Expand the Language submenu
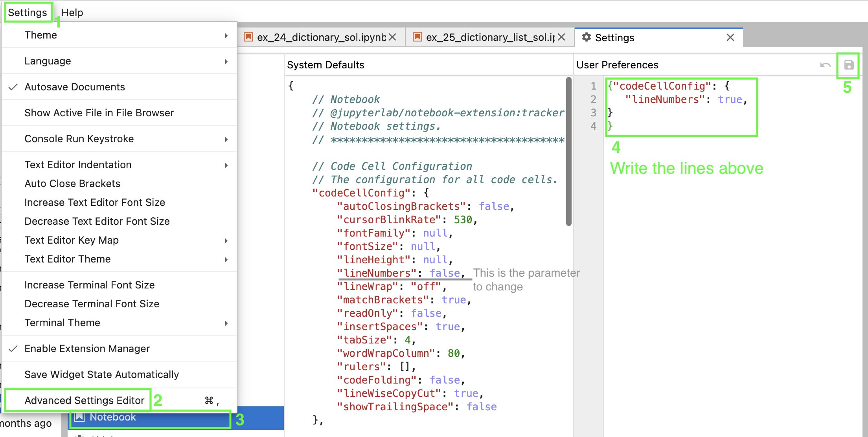Screen dimensions: 868x437 [x=119, y=61]
